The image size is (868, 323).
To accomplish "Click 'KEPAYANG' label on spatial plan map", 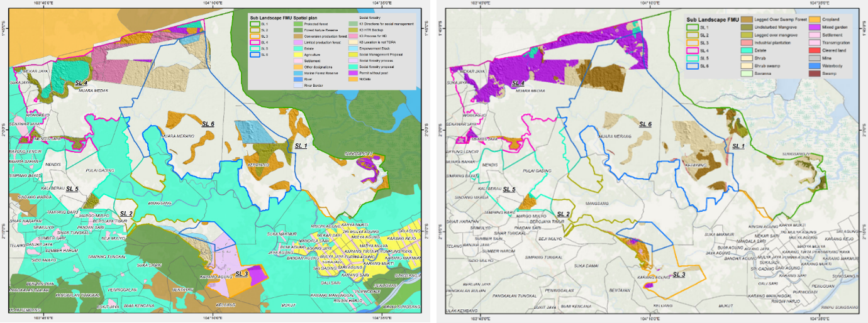I will point(258,165).
